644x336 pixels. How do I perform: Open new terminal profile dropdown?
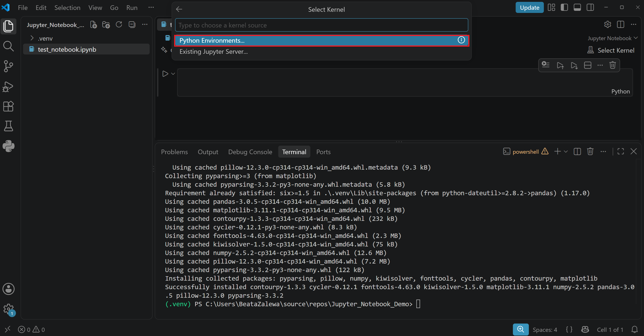tap(566, 152)
